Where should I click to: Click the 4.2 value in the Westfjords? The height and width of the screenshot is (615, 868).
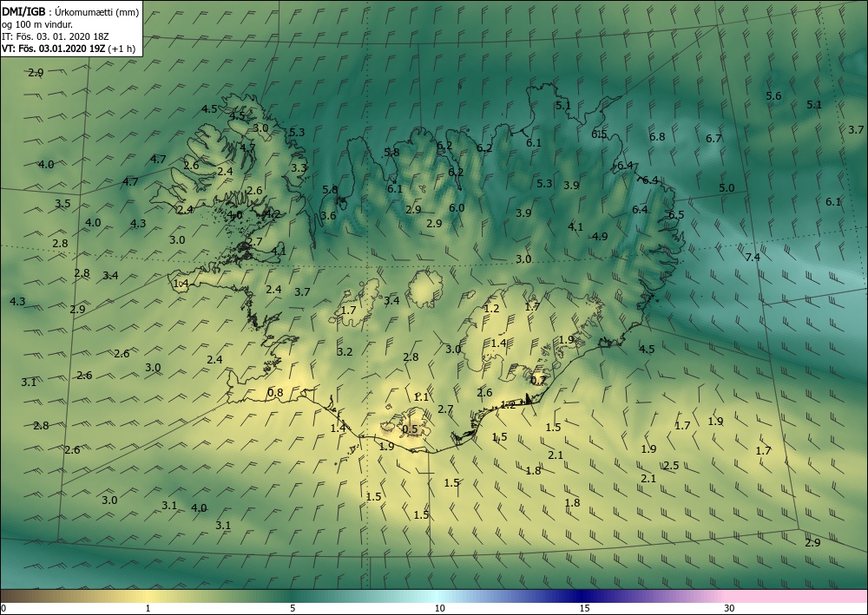point(273,214)
